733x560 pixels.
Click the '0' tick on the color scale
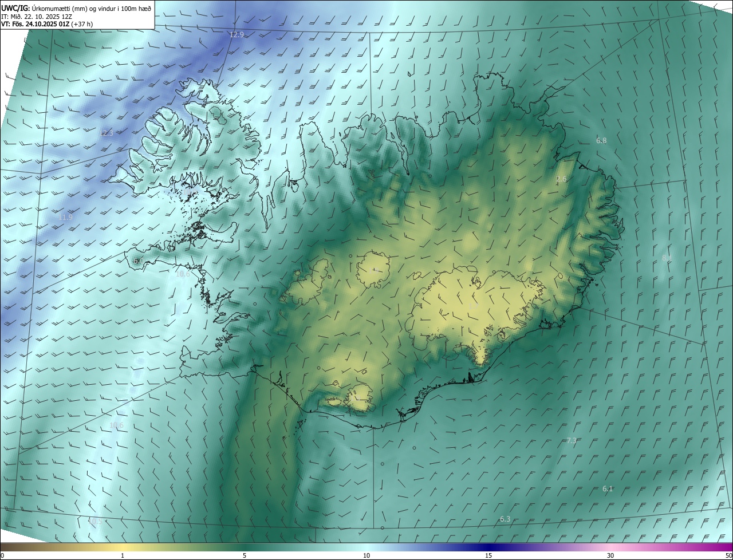(2, 556)
